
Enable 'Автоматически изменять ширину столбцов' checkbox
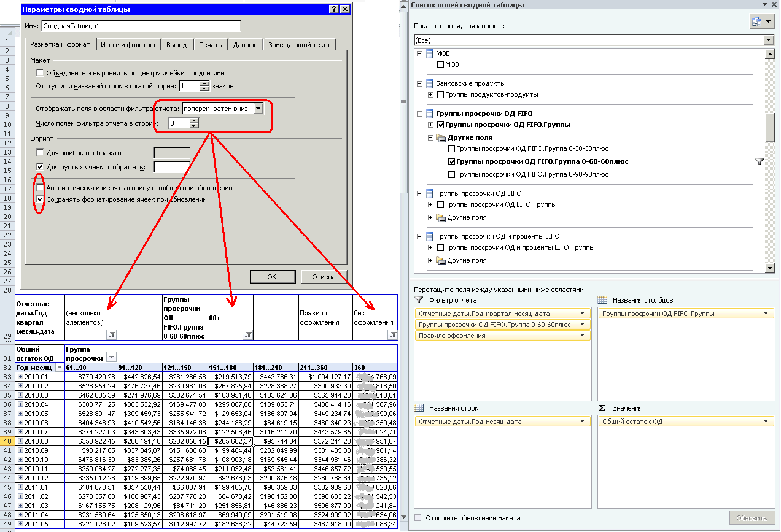pos(40,188)
